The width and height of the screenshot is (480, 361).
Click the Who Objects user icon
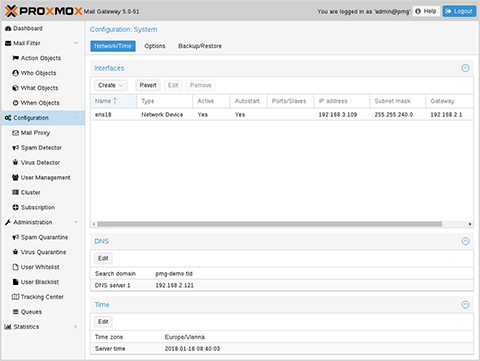[x=15, y=73]
